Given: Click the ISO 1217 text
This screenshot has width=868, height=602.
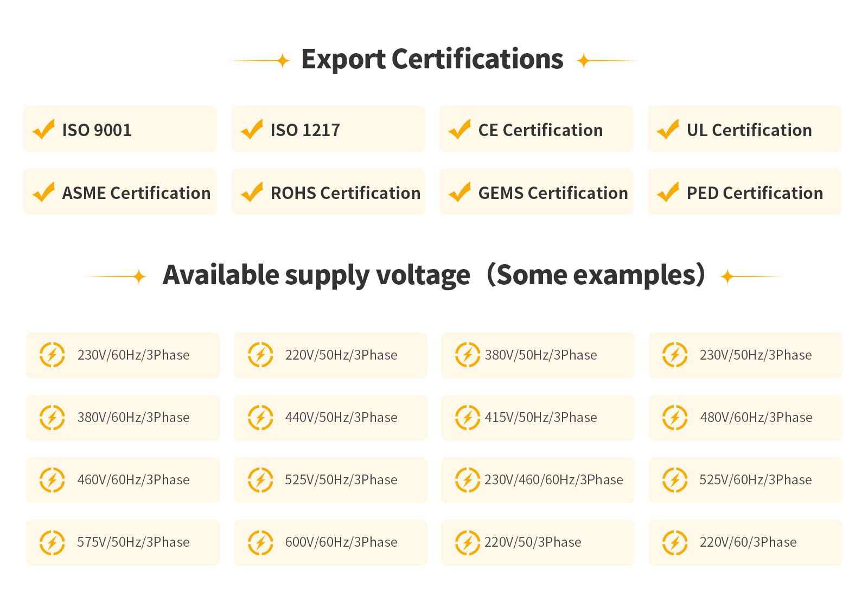Looking at the screenshot, I should (305, 130).
